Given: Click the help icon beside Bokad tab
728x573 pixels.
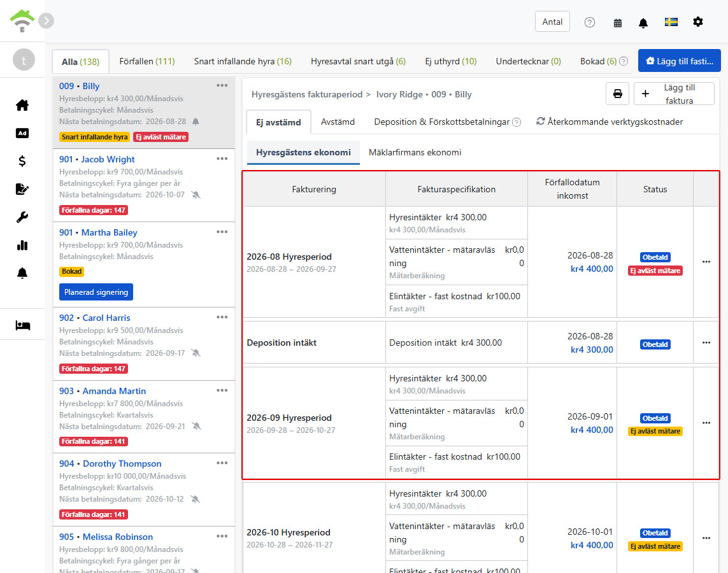Looking at the screenshot, I should click(x=624, y=61).
